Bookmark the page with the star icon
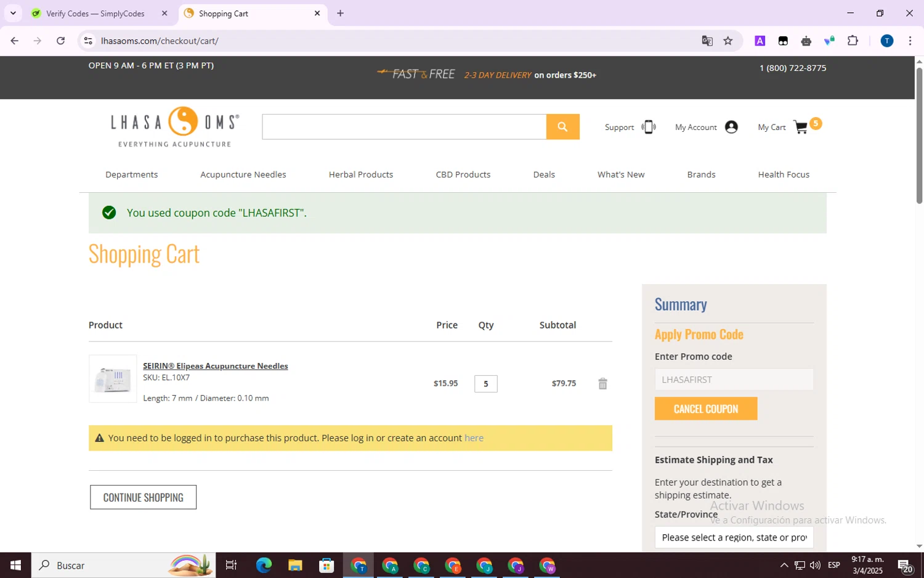924x578 pixels. [x=728, y=41]
